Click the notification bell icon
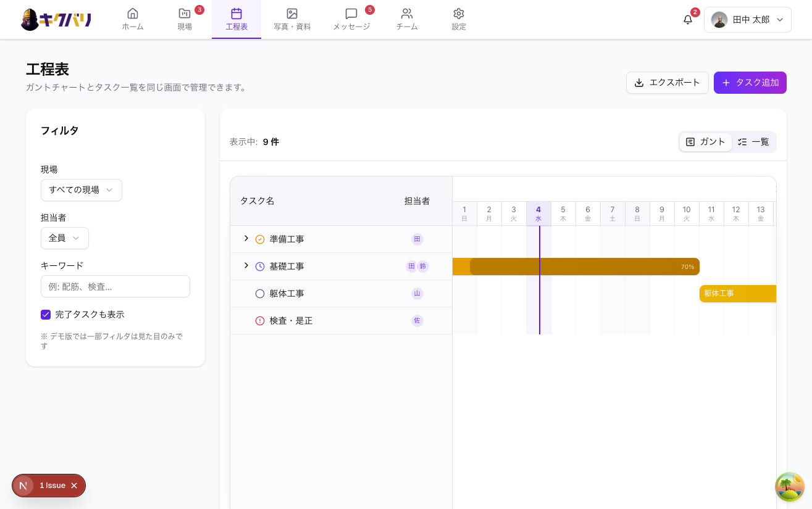 coord(687,20)
